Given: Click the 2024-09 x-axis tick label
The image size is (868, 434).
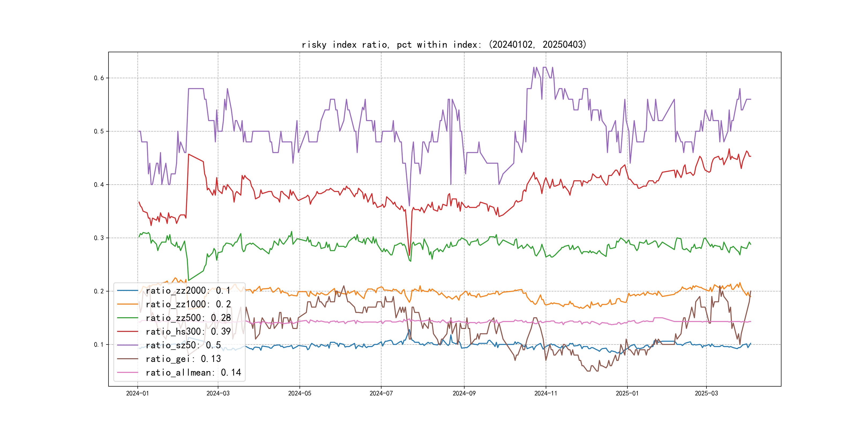Looking at the screenshot, I should pos(464,393).
